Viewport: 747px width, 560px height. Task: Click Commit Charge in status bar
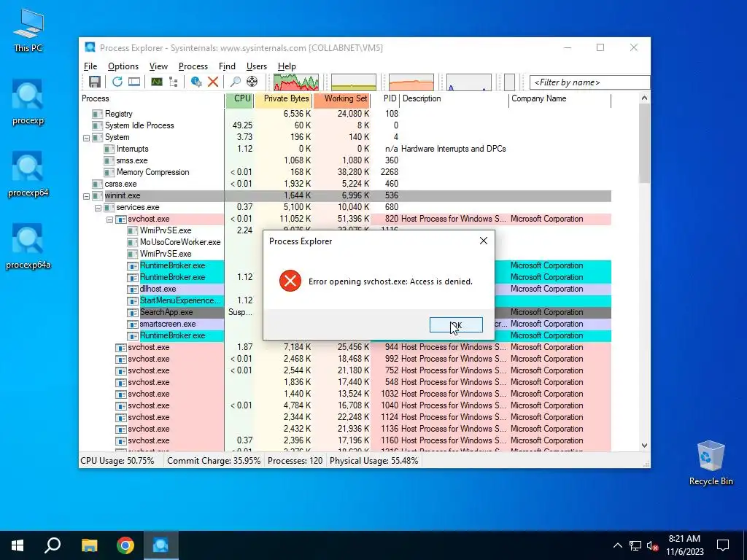click(214, 461)
